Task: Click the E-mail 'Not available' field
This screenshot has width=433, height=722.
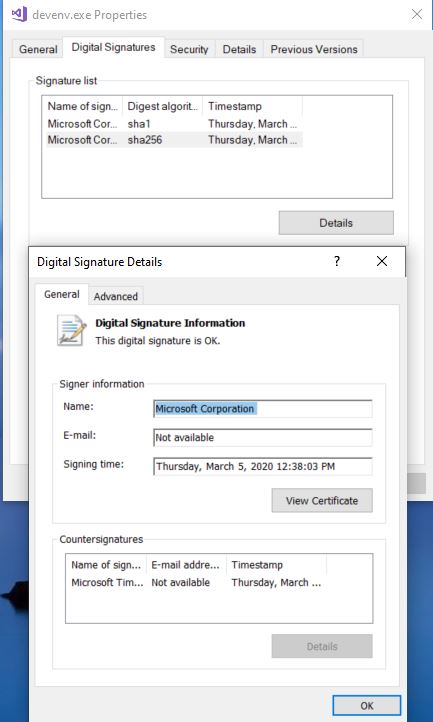Action: (263, 437)
